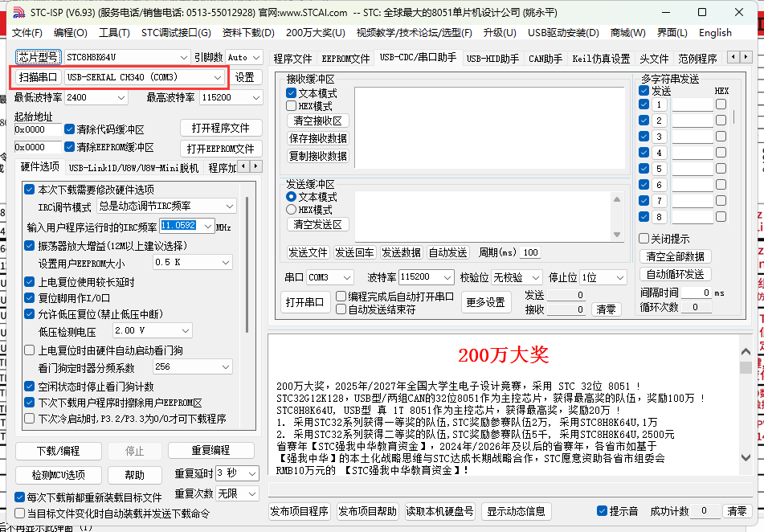Switch to USB-Link1D/U8W/U8W-Mini脱机 tab
The image size is (764, 532).
(x=133, y=168)
